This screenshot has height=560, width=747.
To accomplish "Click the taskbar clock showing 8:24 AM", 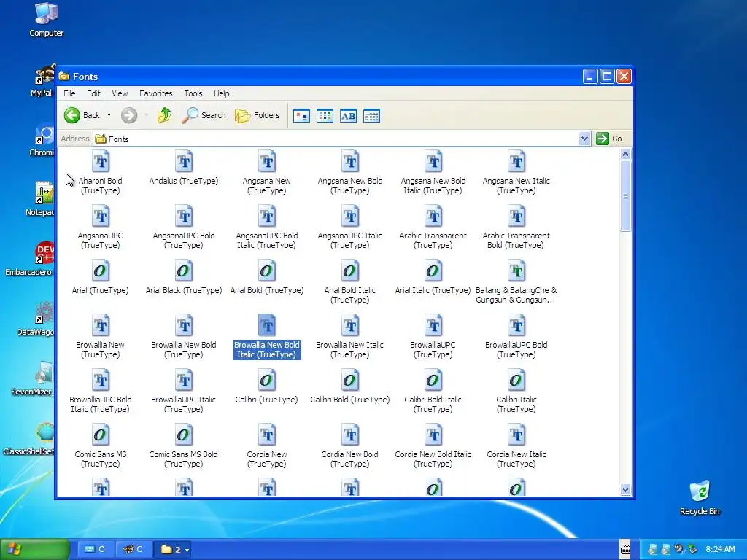I will (720, 550).
